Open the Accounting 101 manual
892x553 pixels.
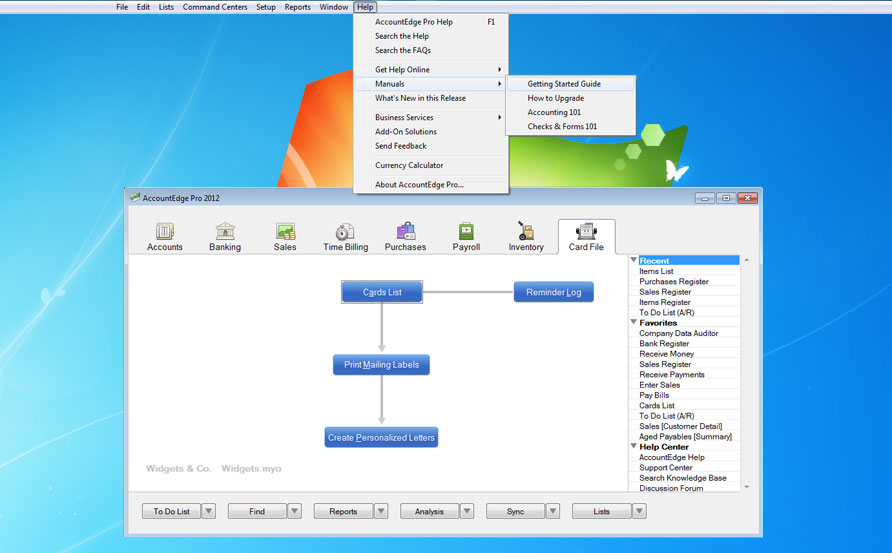[571, 112]
